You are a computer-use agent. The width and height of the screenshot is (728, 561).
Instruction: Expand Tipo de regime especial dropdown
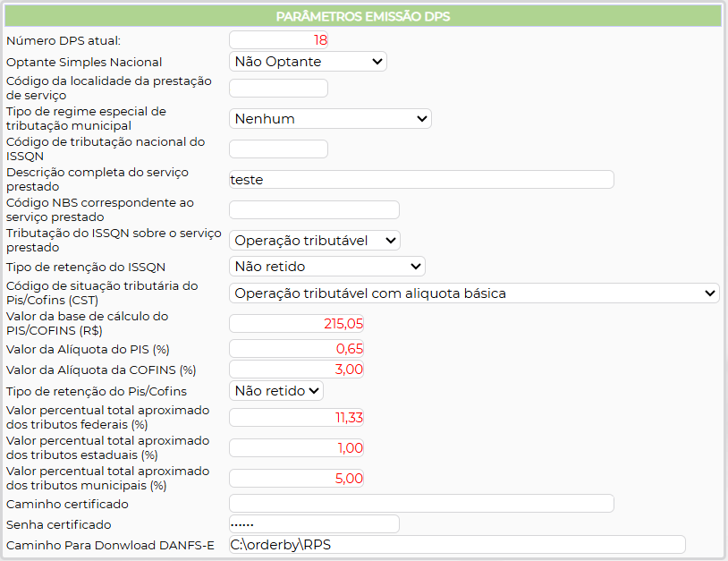pyautogui.click(x=330, y=119)
